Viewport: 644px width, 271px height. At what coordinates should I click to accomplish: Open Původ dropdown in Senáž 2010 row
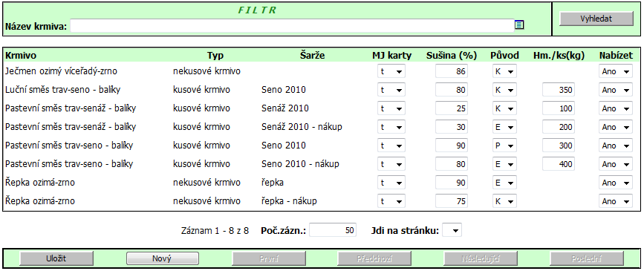click(505, 108)
